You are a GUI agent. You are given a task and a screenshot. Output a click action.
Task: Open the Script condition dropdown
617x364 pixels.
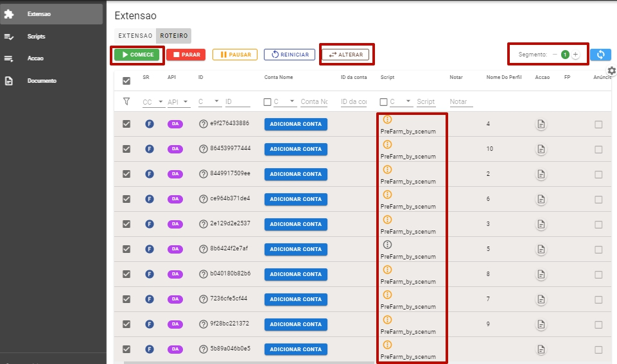tap(401, 101)
